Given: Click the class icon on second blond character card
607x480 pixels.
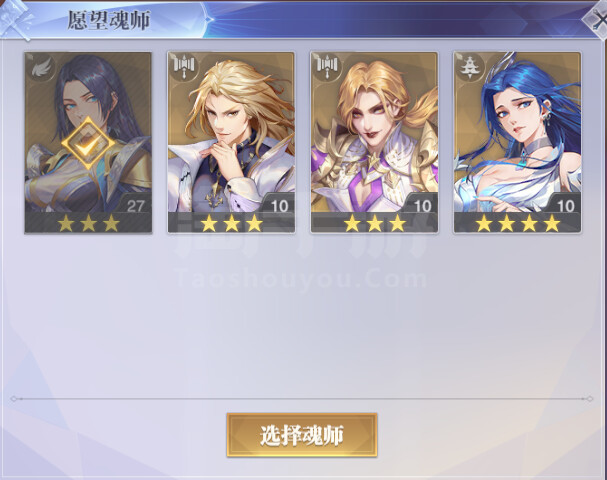Looking at the screenshot, I should (x=184, y=67).
